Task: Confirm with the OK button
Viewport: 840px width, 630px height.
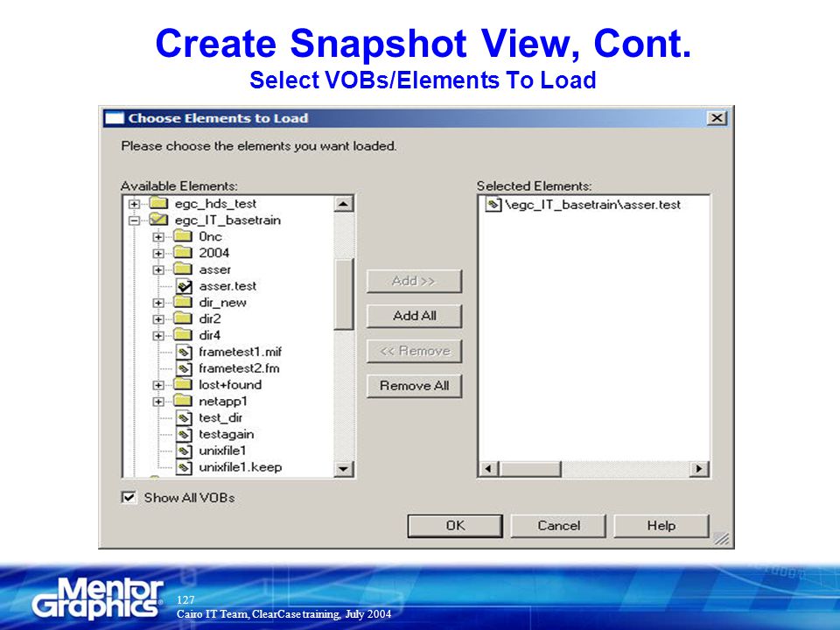Action: point(455,526)
